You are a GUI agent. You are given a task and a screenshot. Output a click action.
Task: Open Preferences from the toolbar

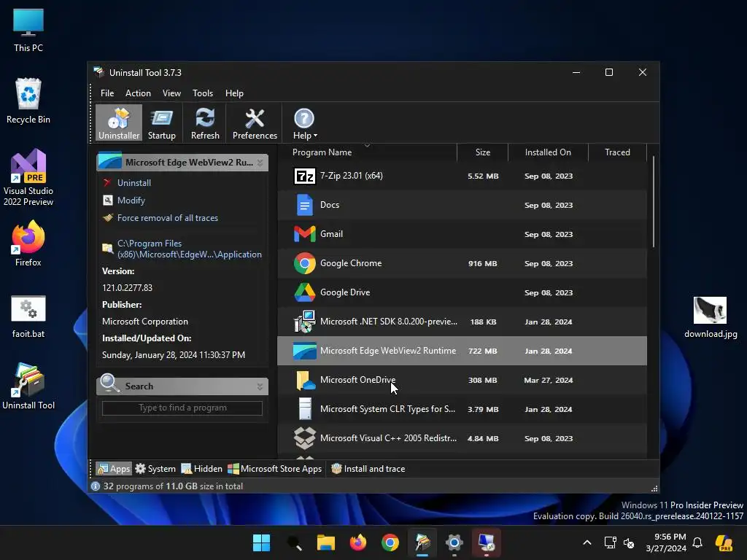[x=255, y=122]
